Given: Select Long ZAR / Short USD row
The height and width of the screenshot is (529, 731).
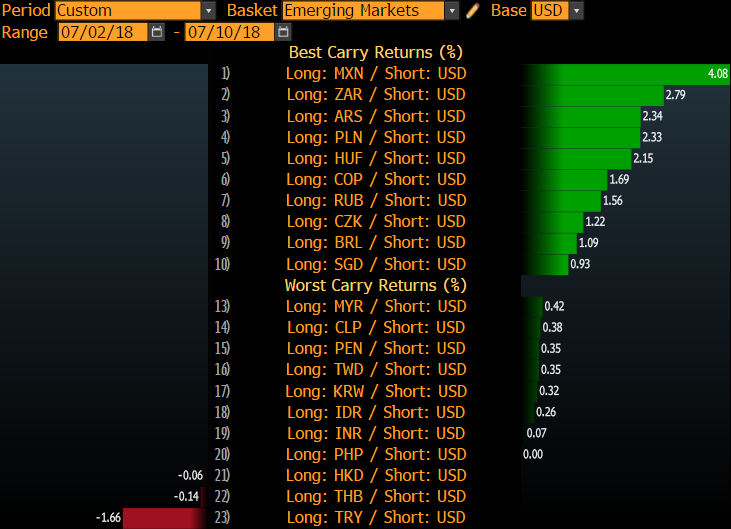Looking at the screenshot, I should (x=375, y=94).
